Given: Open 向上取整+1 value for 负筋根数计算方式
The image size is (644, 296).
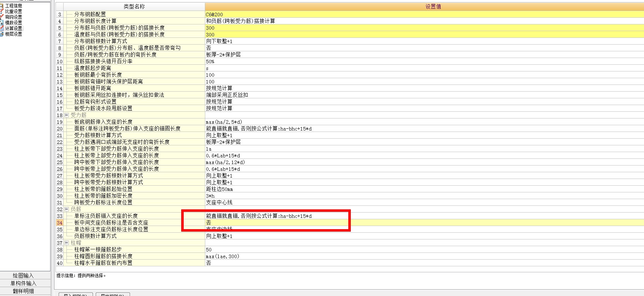Looking at the screenshot, I should click(x=424, y=236).
